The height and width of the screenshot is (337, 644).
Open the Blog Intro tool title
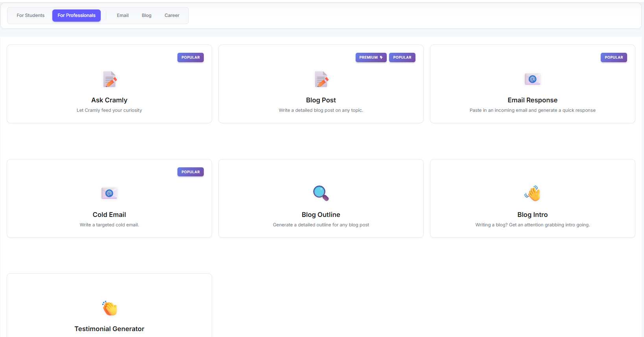tap(533, 215)
